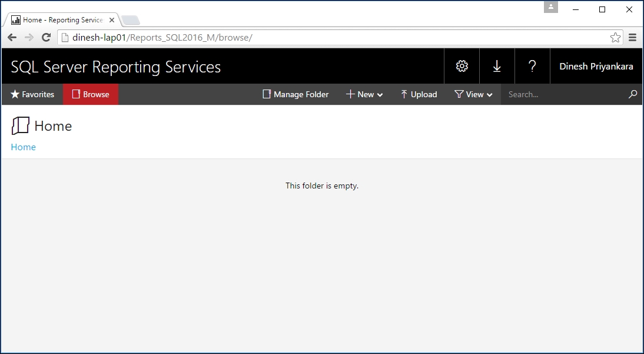Open the Dinesh Priyankara user menu

[596, 66]
